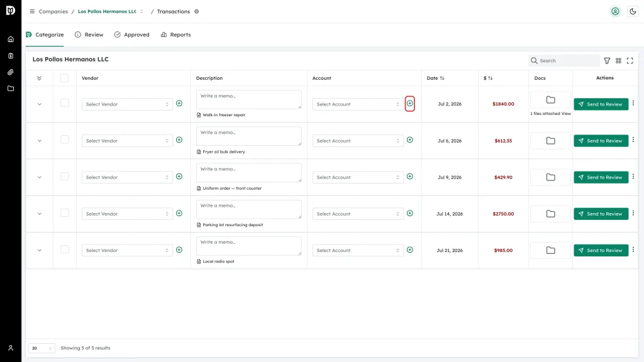Image resolution: width=644 pixels, height=362 pixels.
Task: Click the Transactions breadcrumb
Action: (x=174, y=11)
